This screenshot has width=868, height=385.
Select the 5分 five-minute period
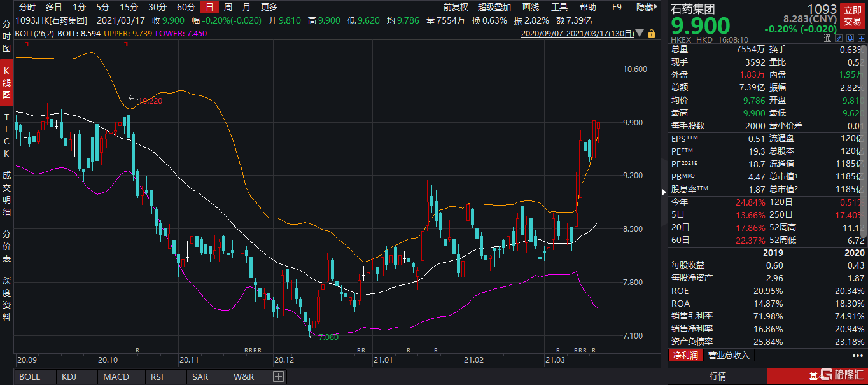(102, 7)
